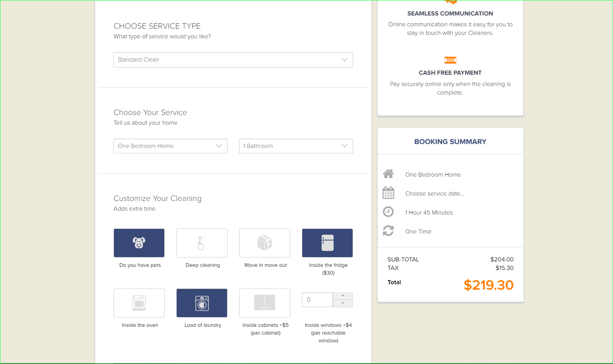The image size is (613, 364).
Task: Click the Choose service date text
Action: [x=435, y=194]
